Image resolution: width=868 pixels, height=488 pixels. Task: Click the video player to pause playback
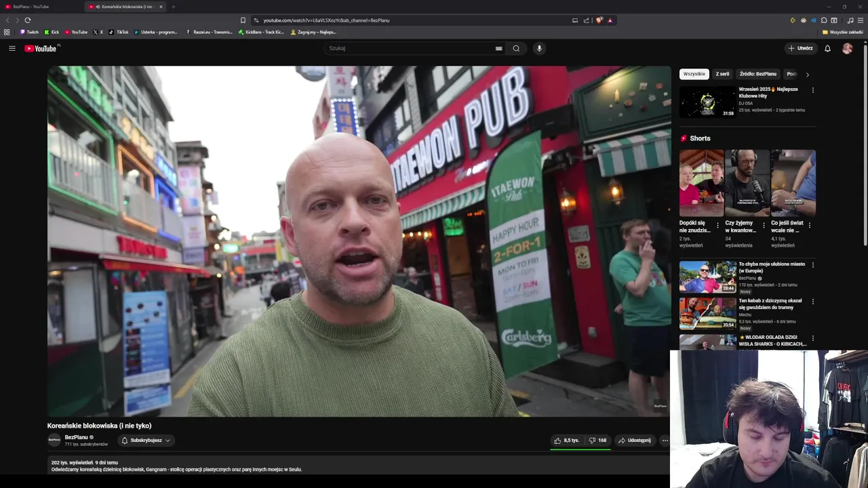(359, 241)
